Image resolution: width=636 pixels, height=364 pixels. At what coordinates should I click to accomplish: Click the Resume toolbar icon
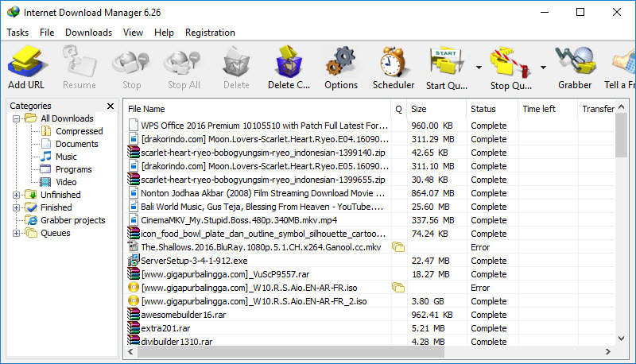[79, 62]
